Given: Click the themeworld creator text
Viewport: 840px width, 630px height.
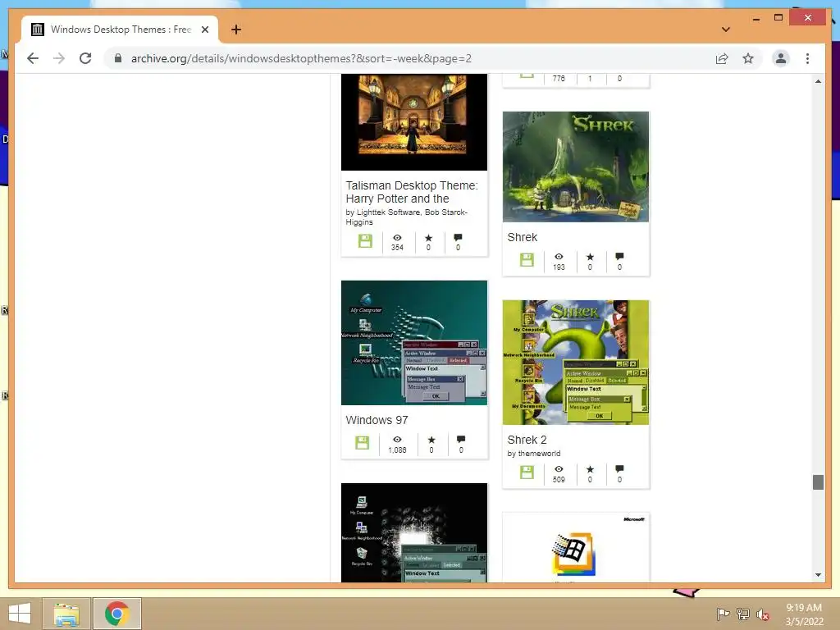Looking at the screenshot, I should click(539, 453).
